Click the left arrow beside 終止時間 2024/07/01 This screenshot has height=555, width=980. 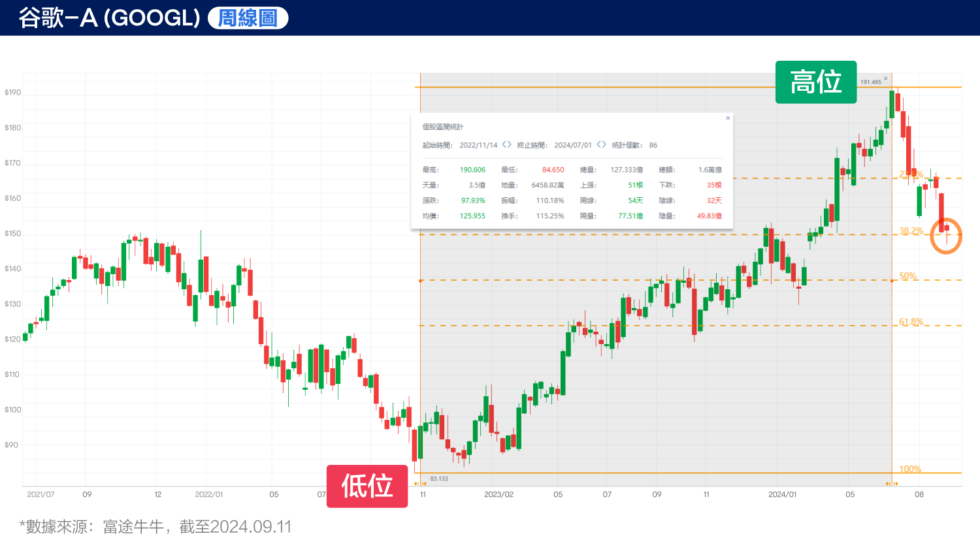(598, 144)
